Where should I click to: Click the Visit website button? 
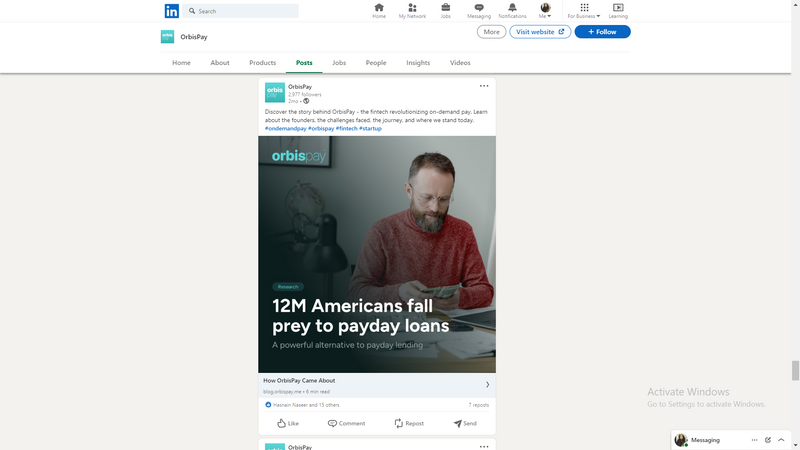[x=540, y=32]
